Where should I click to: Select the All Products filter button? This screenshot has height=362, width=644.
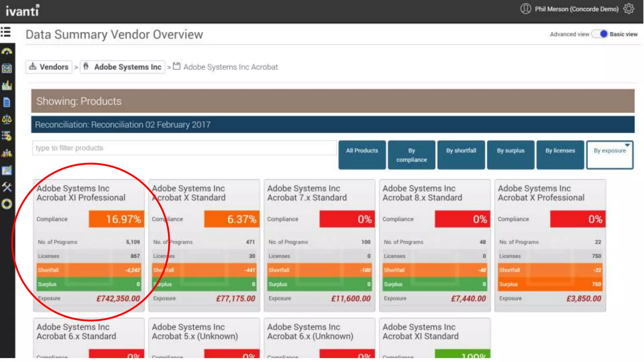coord(362,155)
